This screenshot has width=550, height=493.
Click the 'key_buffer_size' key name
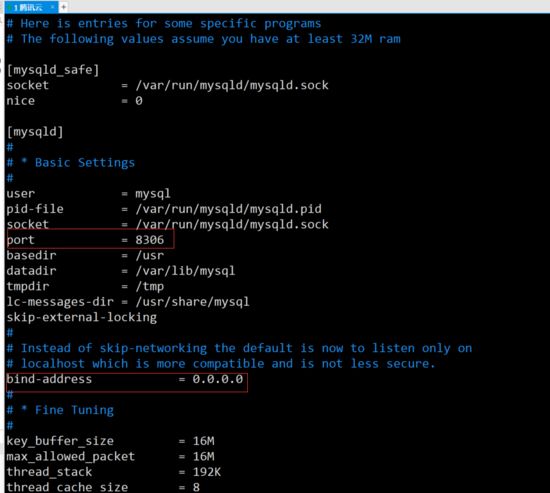point(60,441)
